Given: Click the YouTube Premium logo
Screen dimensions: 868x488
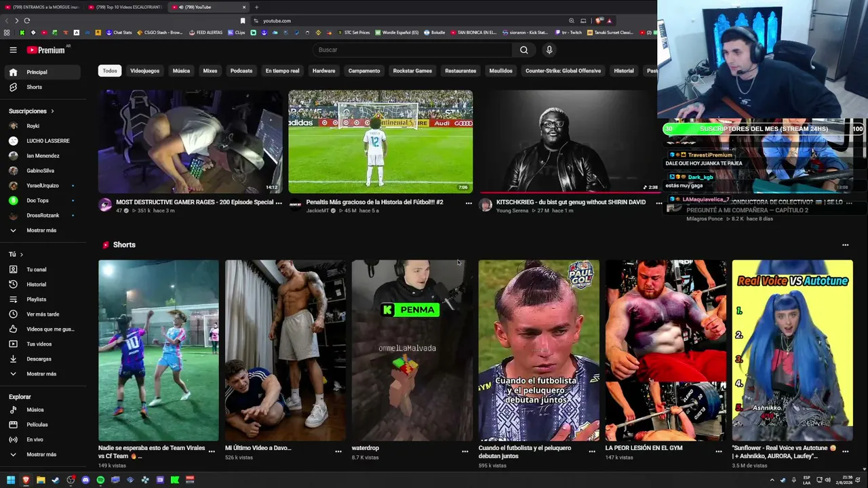Looking at the screenshot, I should coord(46,49).
